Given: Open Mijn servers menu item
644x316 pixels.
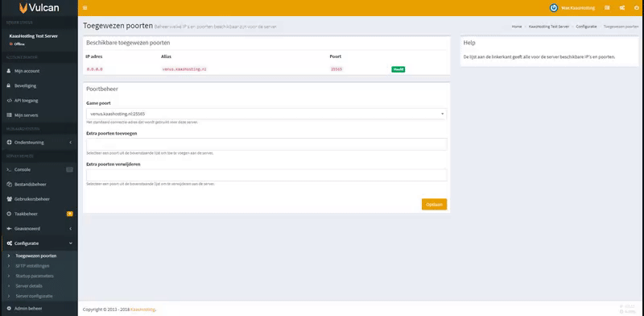Looking at the screenshot, I should pos(39,115).
